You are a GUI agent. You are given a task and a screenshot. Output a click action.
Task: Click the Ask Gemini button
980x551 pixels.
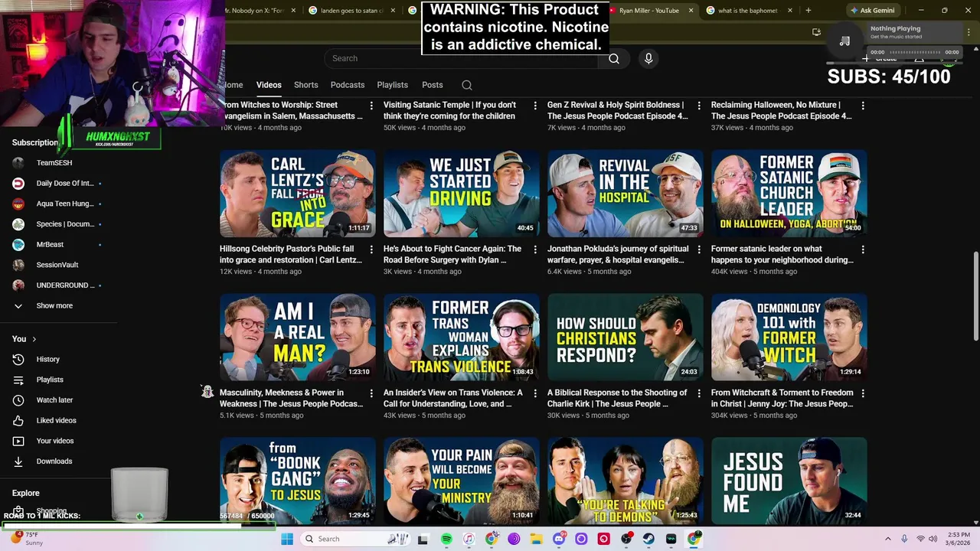pyautogui.click(x=872, y=11)
